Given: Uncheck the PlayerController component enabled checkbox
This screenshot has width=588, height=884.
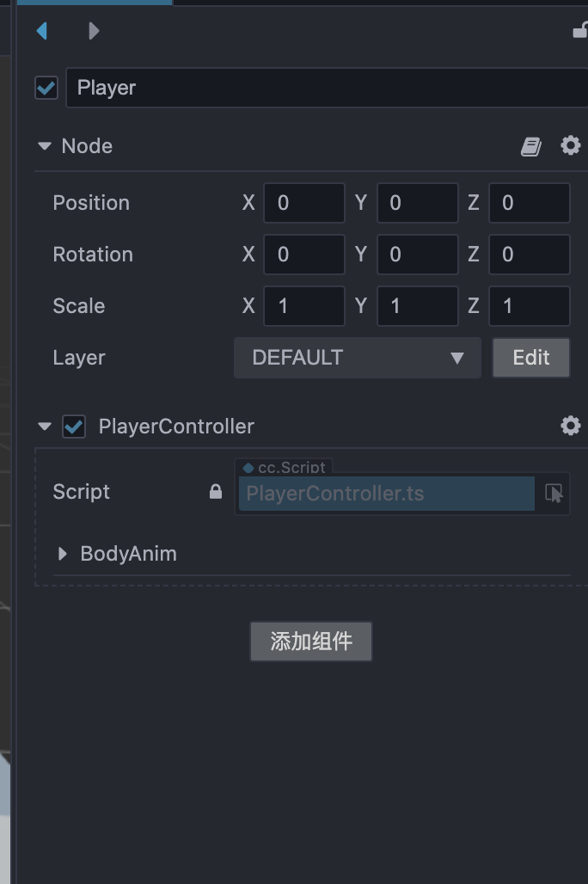Looking at the screenshot, I should pyautogui.click(x=74, y=427).
